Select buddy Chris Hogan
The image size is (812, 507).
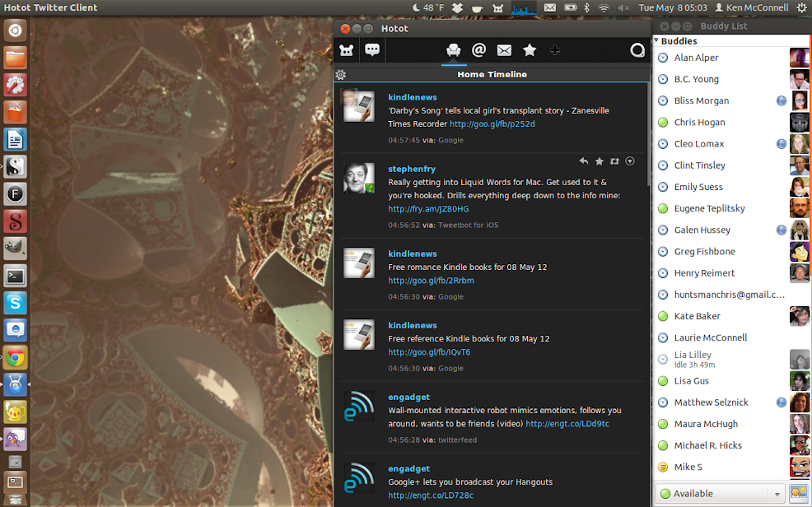pos(732,122)
